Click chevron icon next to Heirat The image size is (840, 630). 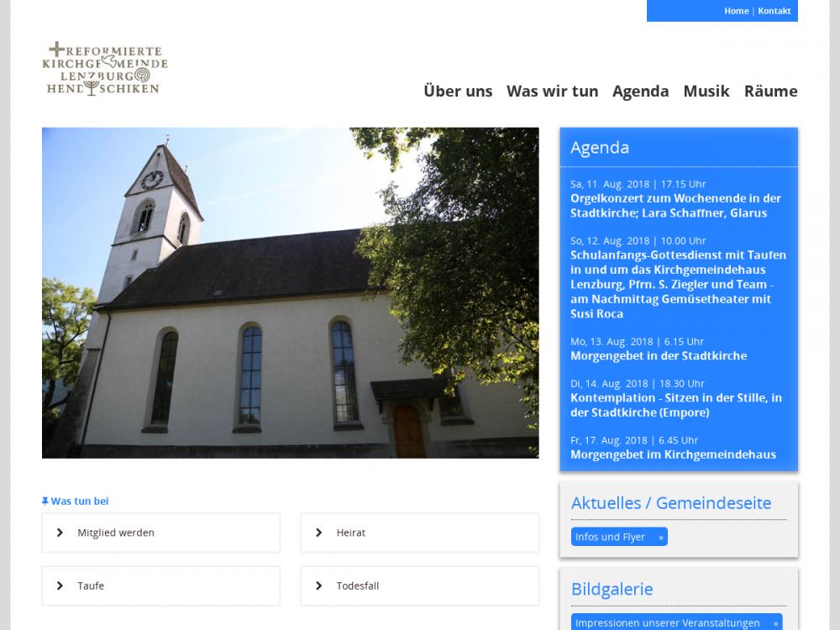point(318,533)
